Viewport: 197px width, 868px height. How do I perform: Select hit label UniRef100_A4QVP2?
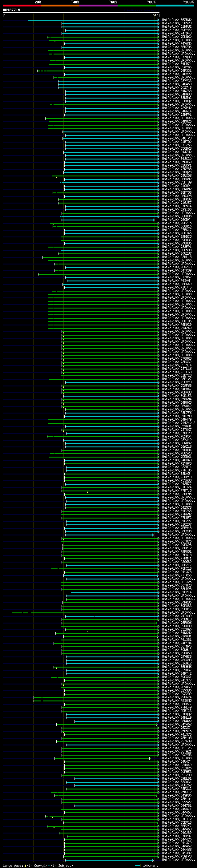click(x=176, y=74)
